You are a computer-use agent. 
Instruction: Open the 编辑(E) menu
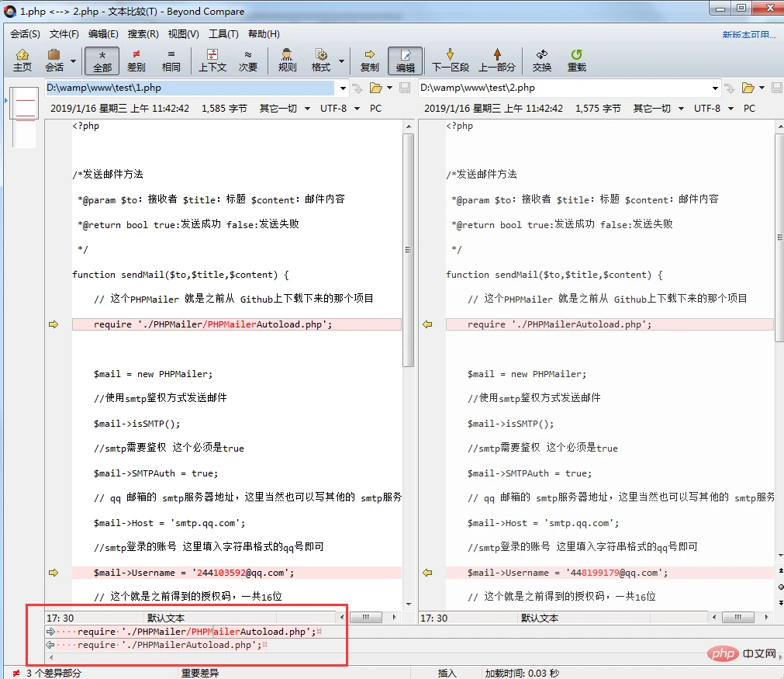click(103, 34)
